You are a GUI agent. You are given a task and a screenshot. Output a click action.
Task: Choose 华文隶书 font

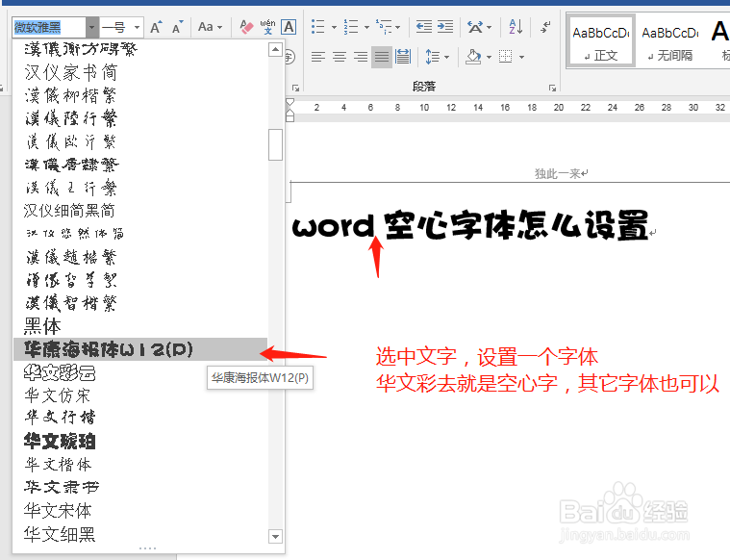point(140,487)
